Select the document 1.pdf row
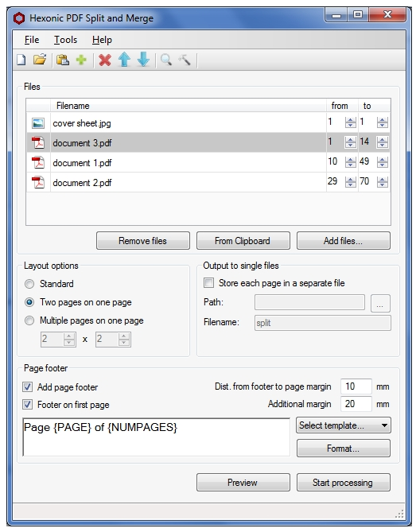 (x=208, y=162)
